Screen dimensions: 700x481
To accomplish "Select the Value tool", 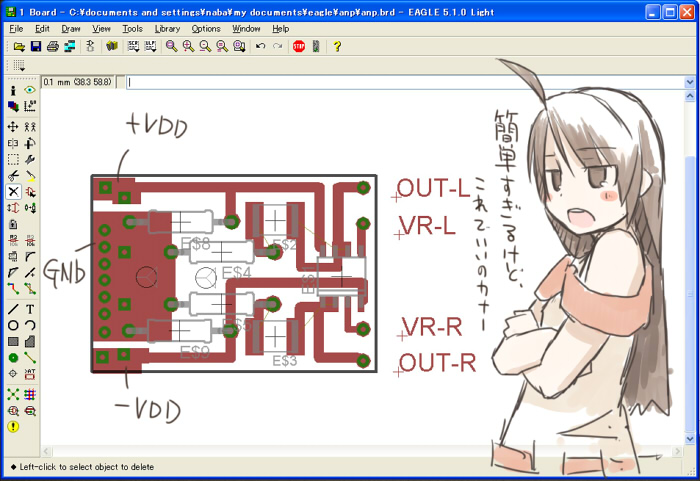I will click(x=30, y=241).
